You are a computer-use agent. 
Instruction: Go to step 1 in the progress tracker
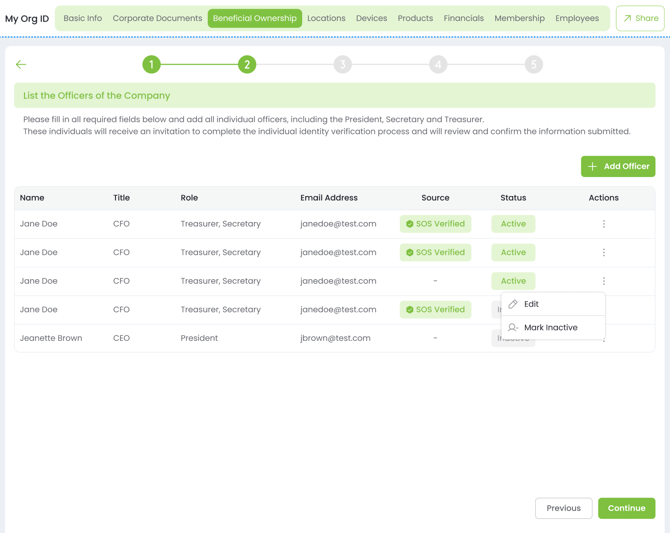pyautogui.click(x=151, y=65)
